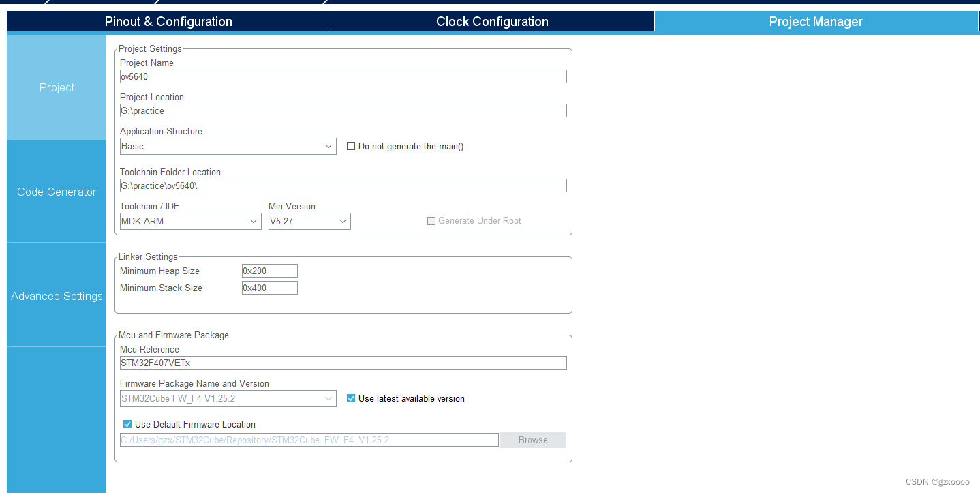Open the Code Generator section

(x=57, y=192)
